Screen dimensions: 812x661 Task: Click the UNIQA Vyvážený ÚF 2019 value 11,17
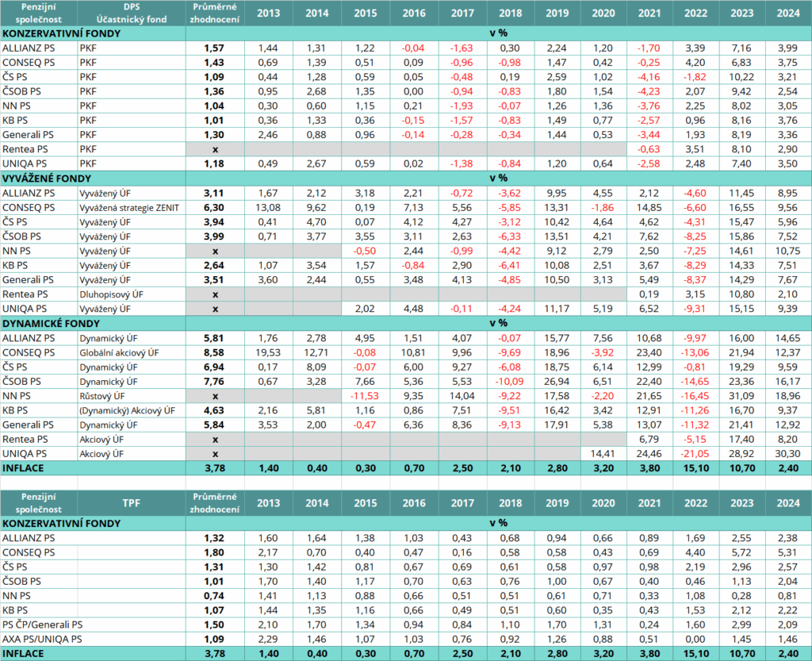(x=557, y=309)
